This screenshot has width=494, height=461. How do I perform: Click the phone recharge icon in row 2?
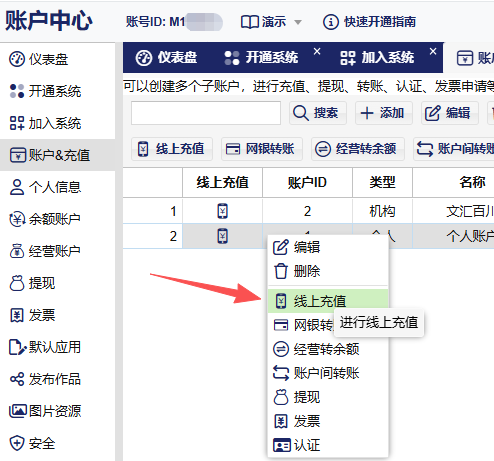coord(222,236)
